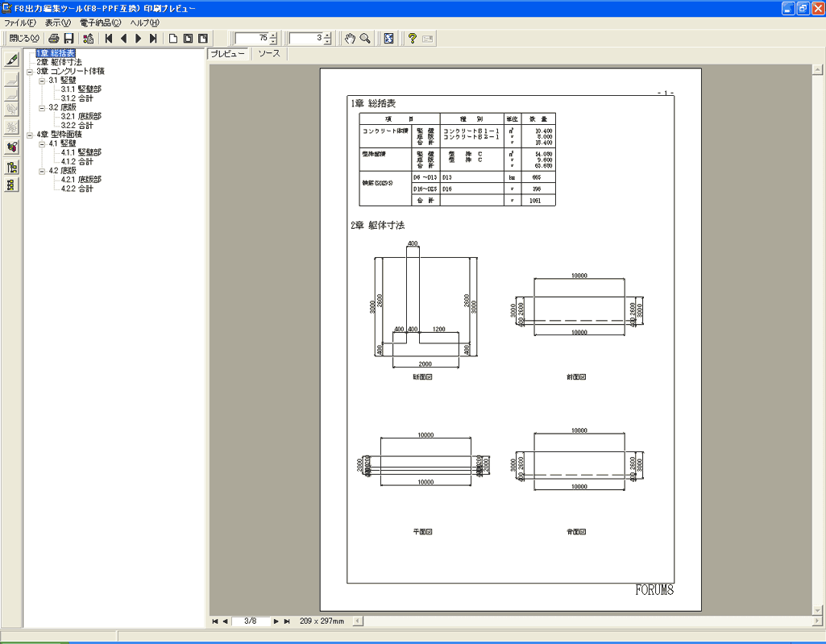Activate the magnifier zoom tool
This screenshot has width=826, height=644.
(x=364, y=39)
